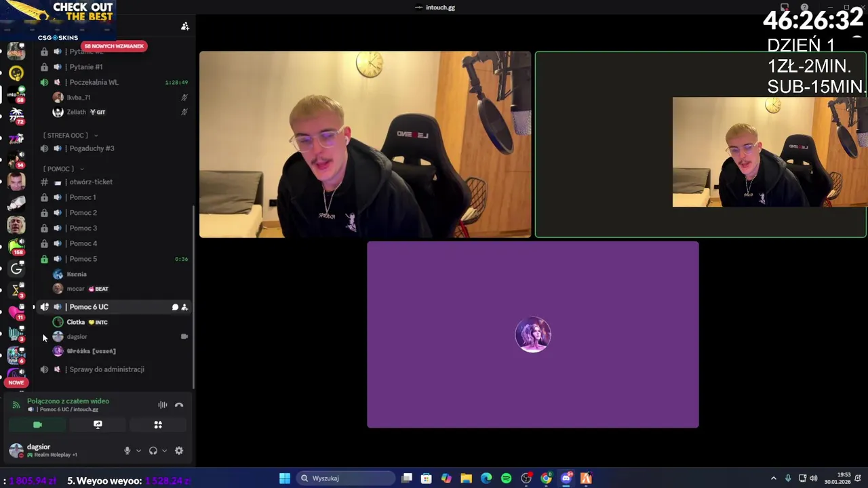The width and height of the screenshot is (868, 488).
Task: Open the server with 158 badge
Action: pos(16,247)
